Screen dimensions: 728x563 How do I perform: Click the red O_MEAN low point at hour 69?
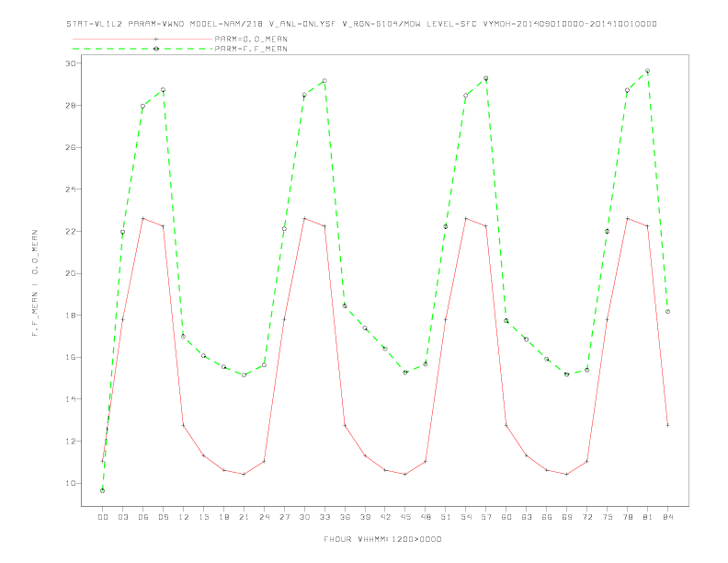[x=567, y=475]
